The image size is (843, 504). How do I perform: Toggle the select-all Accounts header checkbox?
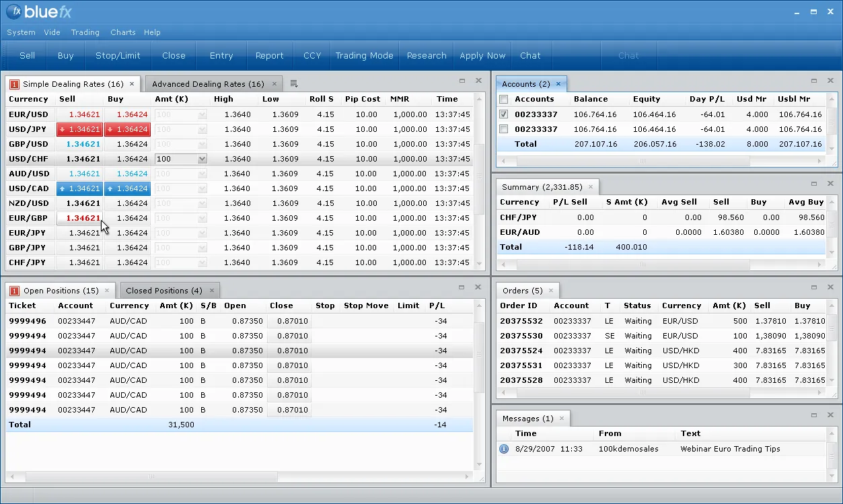click(504, 100)
